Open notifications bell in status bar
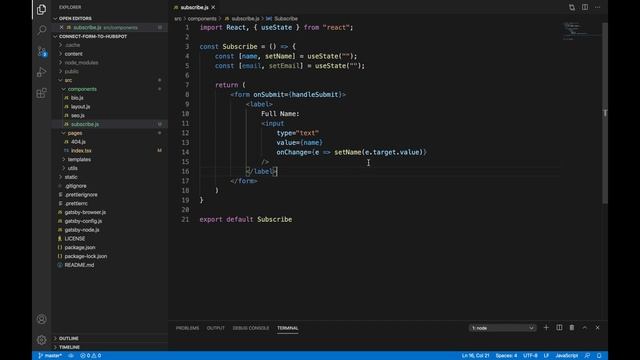This screenshot has width=640, height=360. [x=599, y=356]
